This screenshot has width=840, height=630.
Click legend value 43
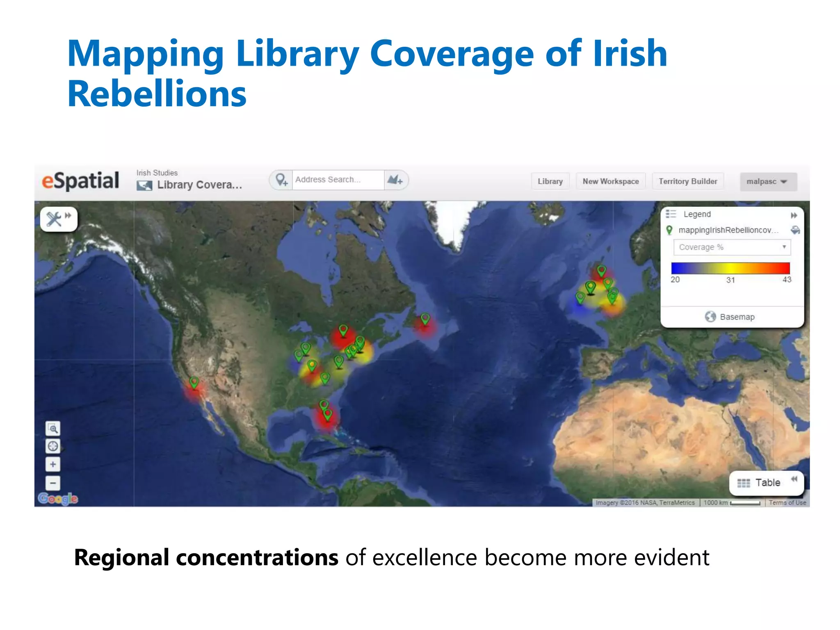(787, 280)
